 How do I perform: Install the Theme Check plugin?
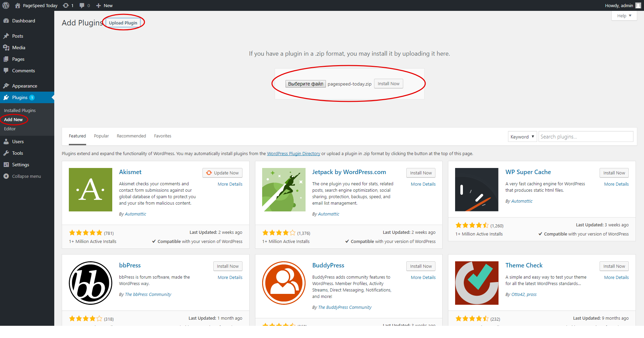(x=614, y=266)
